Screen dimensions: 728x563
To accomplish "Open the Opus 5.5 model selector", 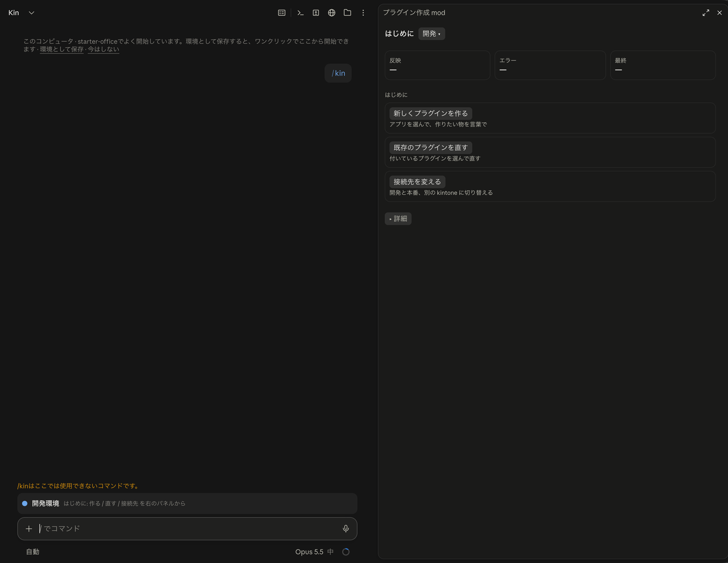I will (309, 552).
